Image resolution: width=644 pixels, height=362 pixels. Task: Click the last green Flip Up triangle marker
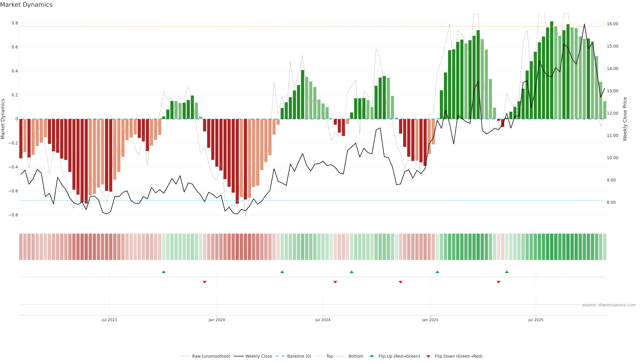pos(506,272)
